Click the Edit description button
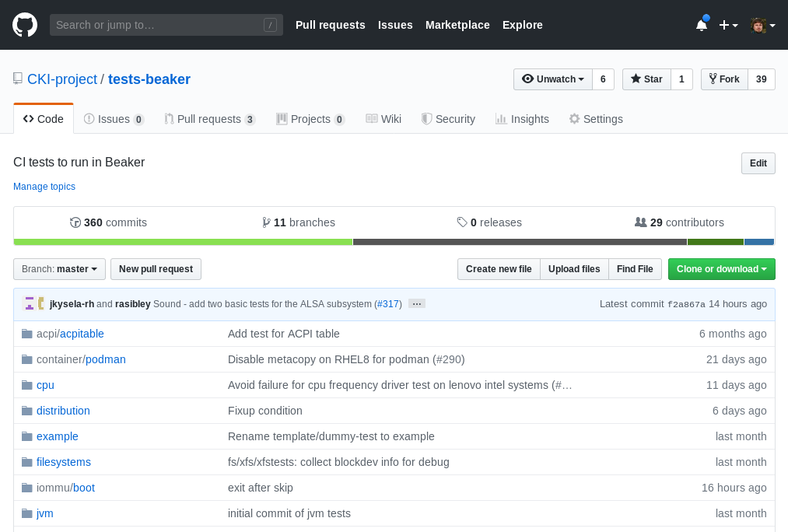 click(x=758, y=163)
